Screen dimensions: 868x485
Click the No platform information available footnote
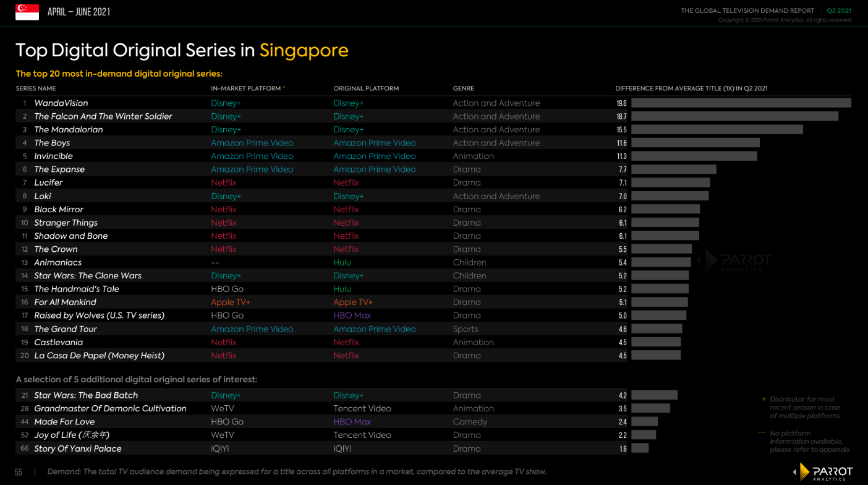coord(809,441)
